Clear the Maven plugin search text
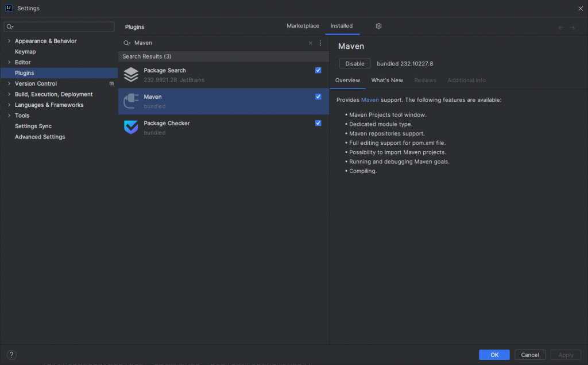Image resolution: width=588 pixels, height=365 pixels. [x=310, y=43]
